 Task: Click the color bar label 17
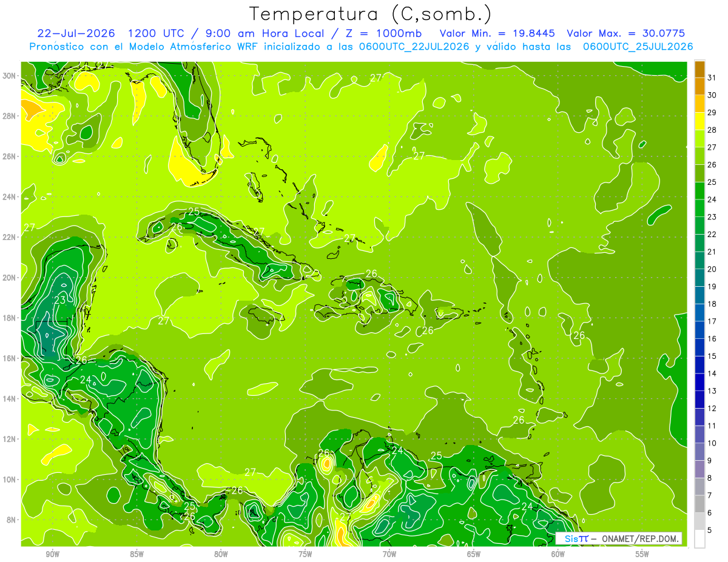point(712,321)
